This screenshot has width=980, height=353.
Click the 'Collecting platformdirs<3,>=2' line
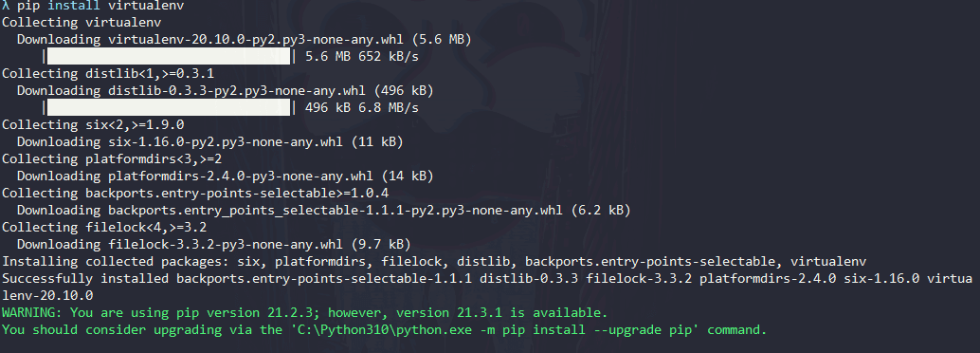[x=112, y=159]
